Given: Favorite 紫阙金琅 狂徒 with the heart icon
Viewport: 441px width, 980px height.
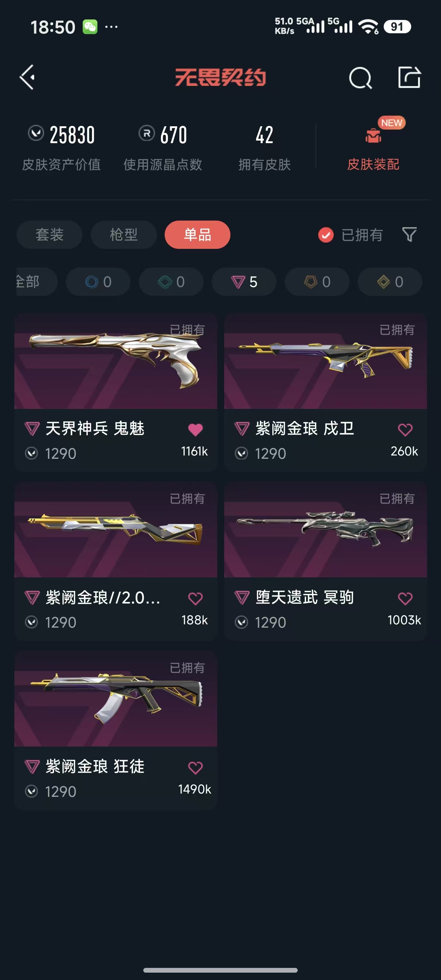Looking at the screenshot, I should [196, 768].
